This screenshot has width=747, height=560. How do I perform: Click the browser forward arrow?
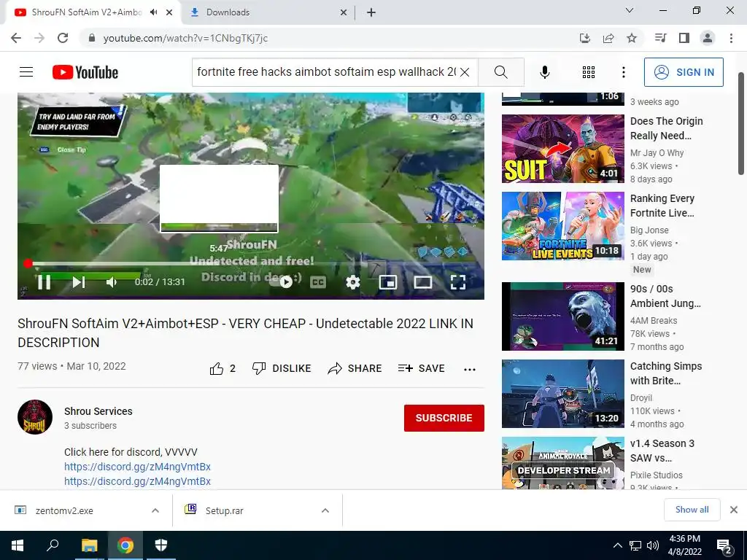39,38
